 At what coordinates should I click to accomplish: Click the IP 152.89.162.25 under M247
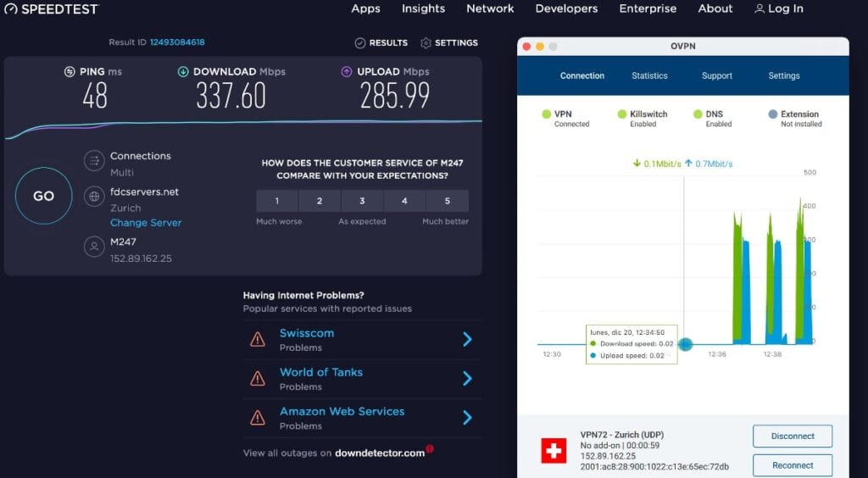(141, 258)
